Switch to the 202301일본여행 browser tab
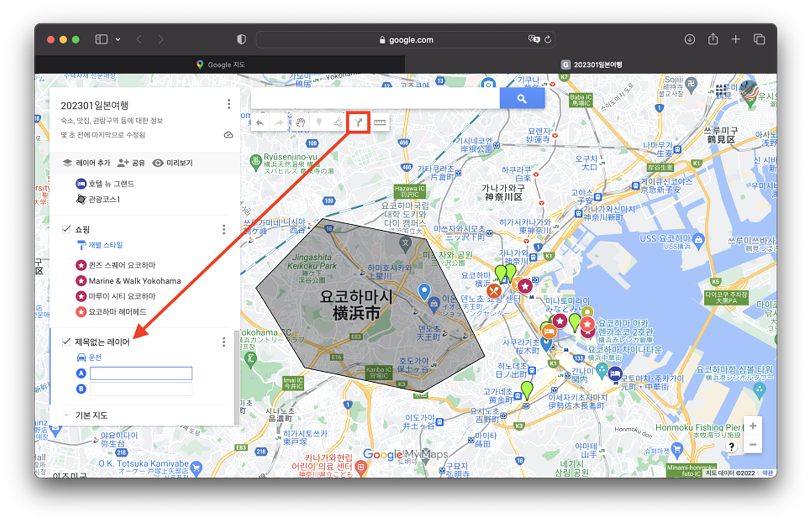 click(x=591, y=65)
